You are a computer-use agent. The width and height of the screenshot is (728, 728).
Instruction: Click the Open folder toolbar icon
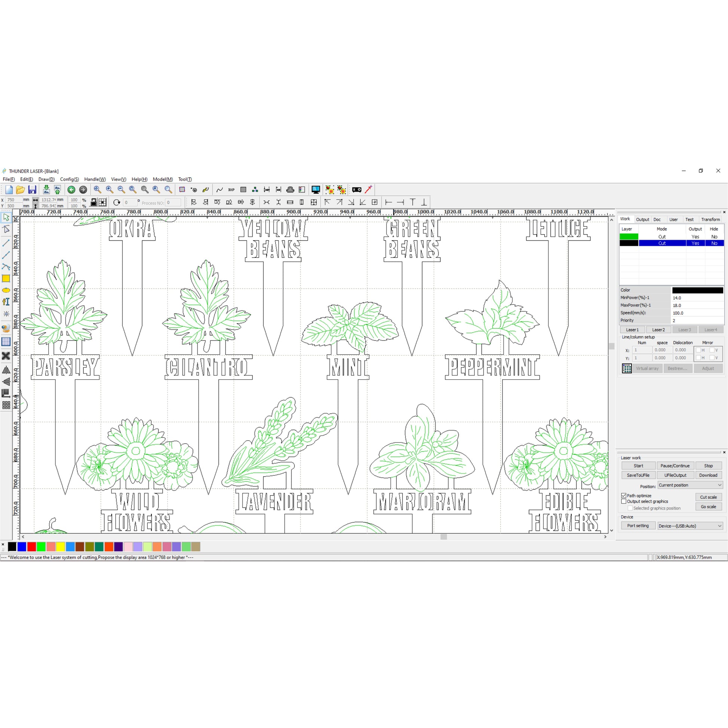tap(20, 190)
